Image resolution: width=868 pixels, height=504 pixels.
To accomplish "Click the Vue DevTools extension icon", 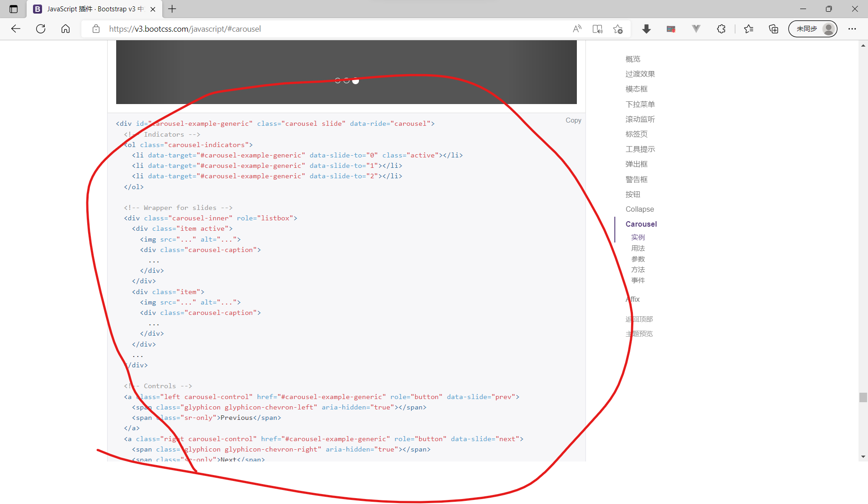I will click(x=696, y=29).
